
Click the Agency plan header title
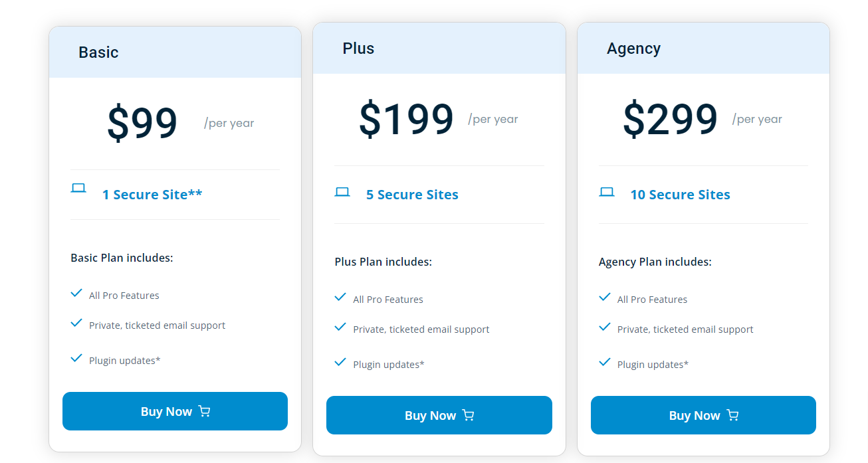coord(633,48)
